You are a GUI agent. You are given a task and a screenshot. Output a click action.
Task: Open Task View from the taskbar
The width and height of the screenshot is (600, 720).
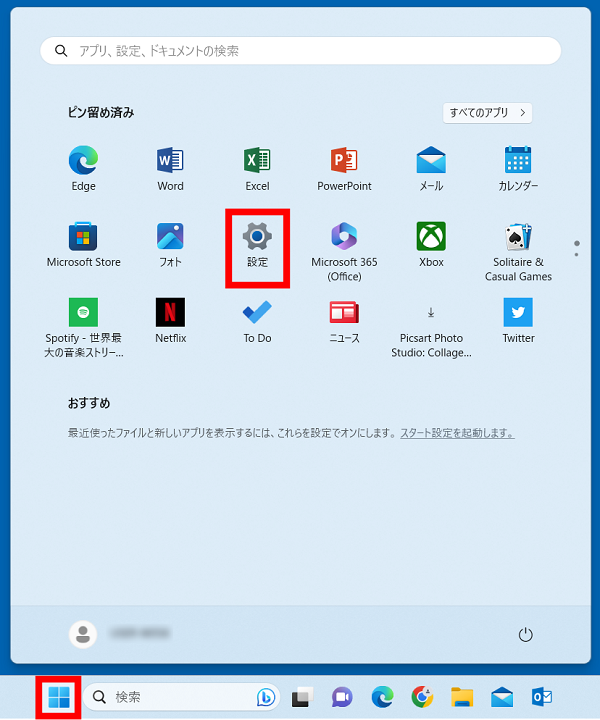303,698
